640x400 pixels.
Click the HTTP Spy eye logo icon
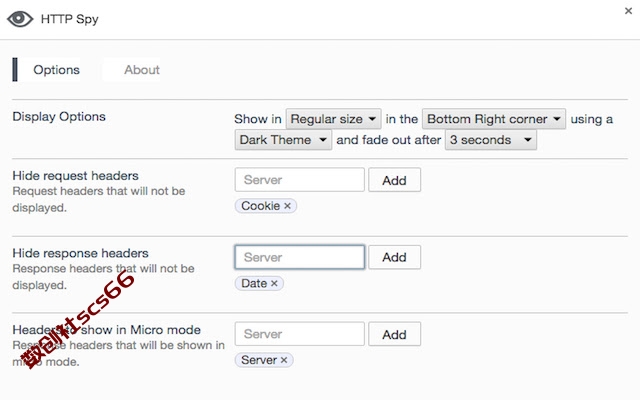pyautogui.click(x=20, y=19)
